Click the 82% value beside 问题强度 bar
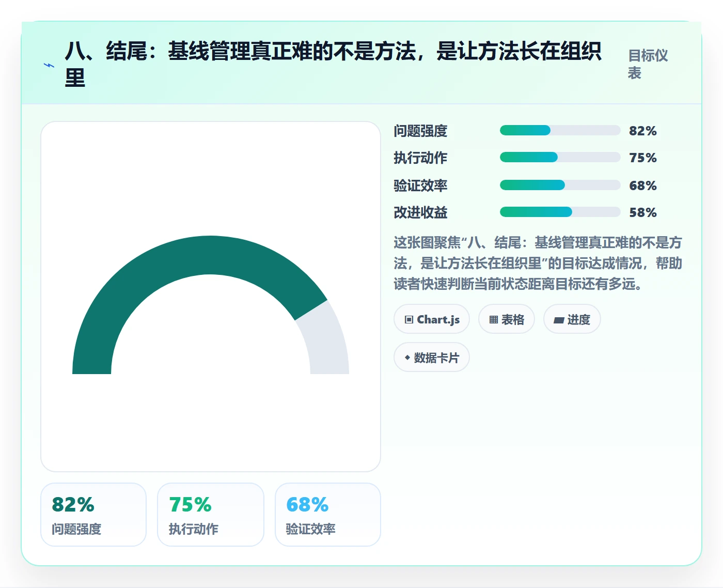The image size is (723, 588). pyautogui.click(x=642, y=131)
